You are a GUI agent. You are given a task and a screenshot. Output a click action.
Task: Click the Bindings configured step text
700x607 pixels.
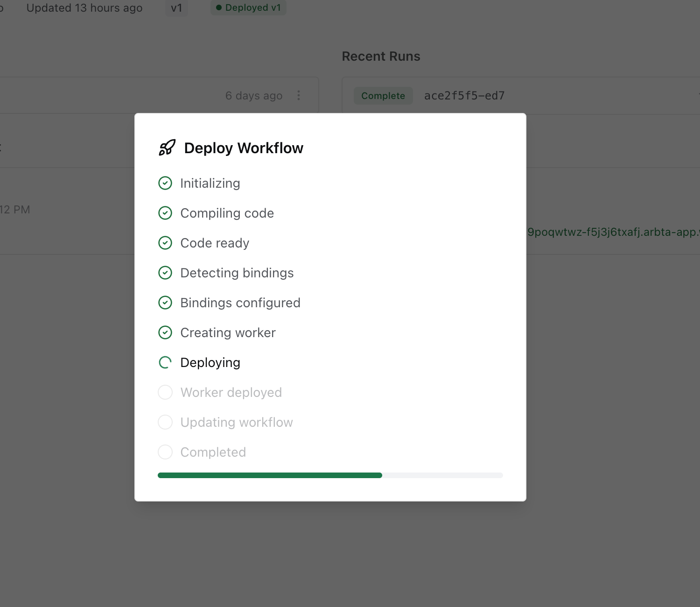tap(240, 303)
